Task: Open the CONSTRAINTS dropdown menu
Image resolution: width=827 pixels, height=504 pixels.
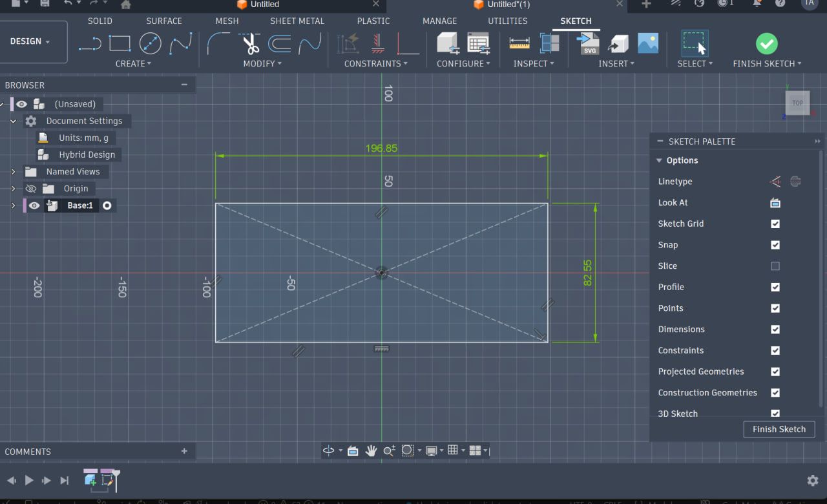Action: click(x=375, y=63)
